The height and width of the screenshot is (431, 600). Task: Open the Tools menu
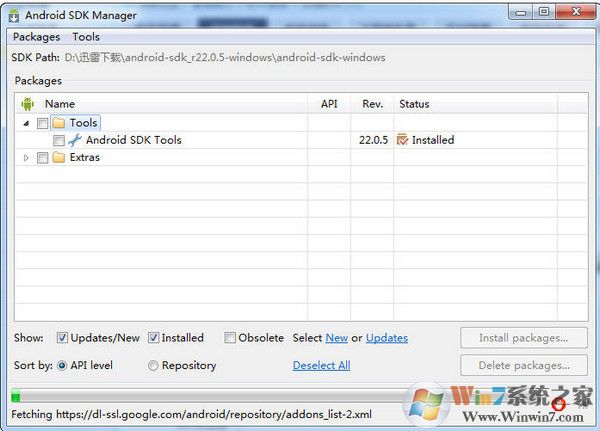click(x=86, y=37)
